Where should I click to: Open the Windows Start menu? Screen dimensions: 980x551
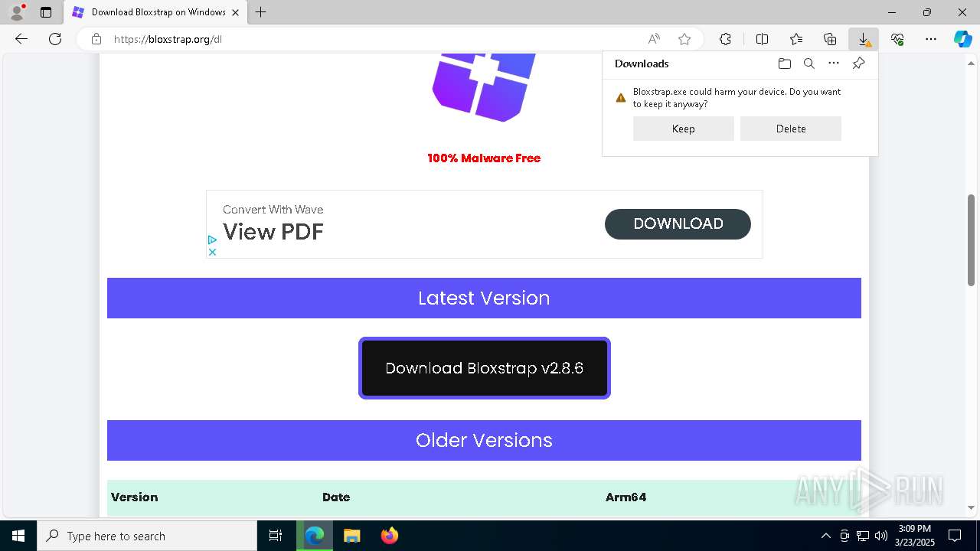(x=18, y=536)
